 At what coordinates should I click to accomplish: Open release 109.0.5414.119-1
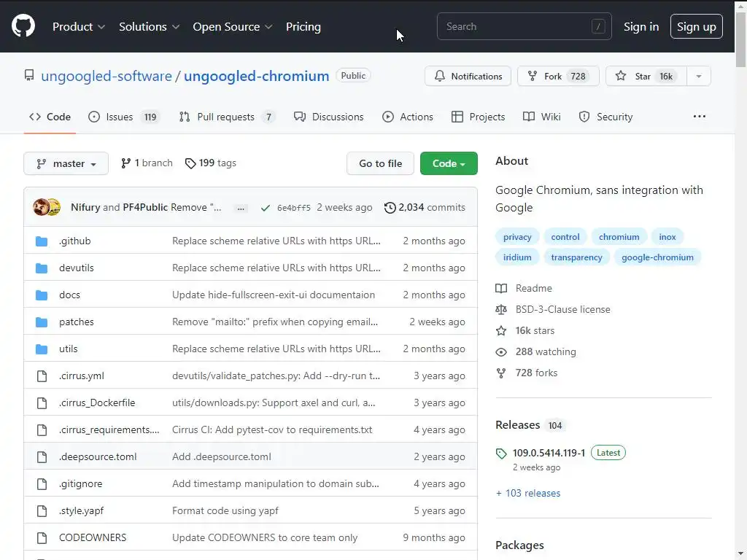pos(549,453)
